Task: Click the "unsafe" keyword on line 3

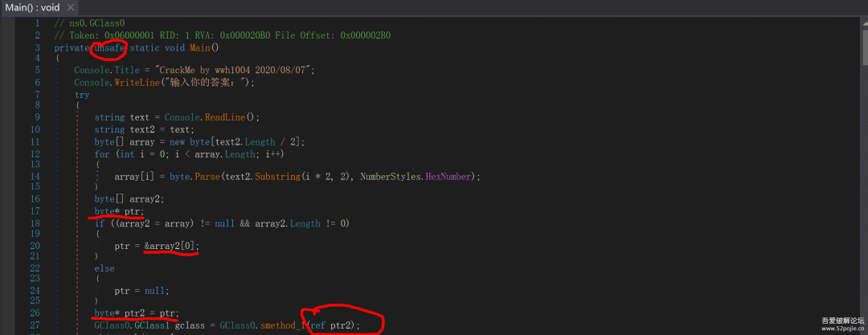Action: click(109, 47)
